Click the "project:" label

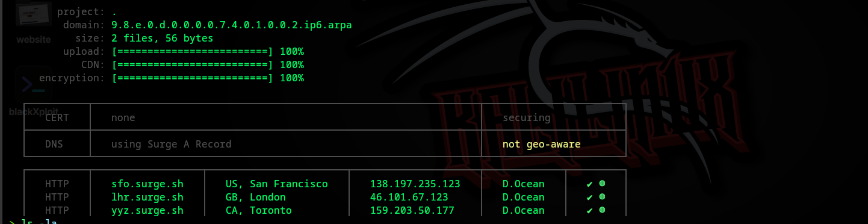pyautogui.click(x=81, y=12)
